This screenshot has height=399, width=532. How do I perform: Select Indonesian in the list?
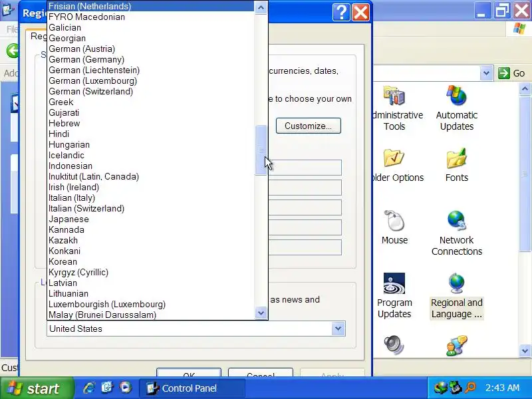151,166
